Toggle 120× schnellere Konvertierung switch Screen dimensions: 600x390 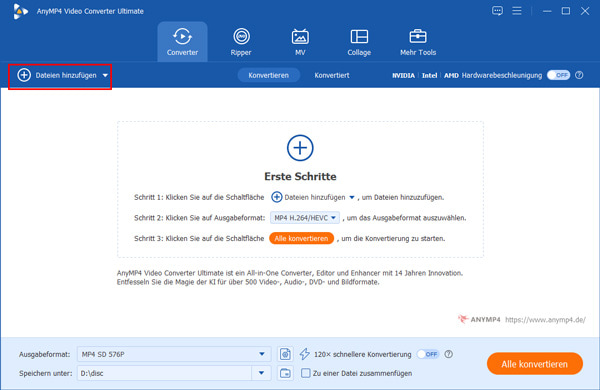coord(428,354)
